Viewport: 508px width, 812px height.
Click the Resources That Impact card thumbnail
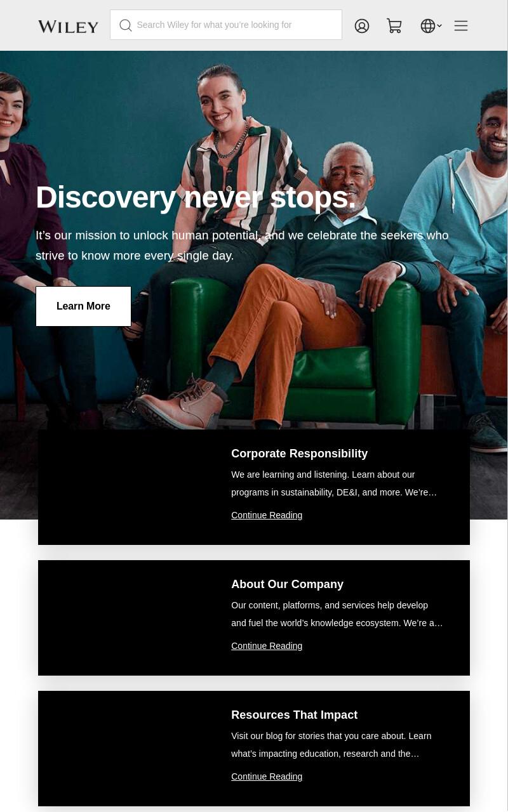coord(127,749)
